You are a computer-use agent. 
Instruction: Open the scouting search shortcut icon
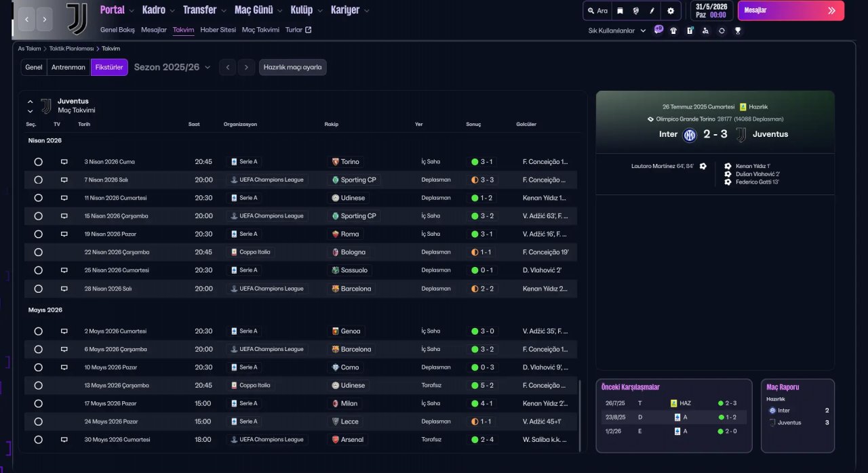pos(705,30)
